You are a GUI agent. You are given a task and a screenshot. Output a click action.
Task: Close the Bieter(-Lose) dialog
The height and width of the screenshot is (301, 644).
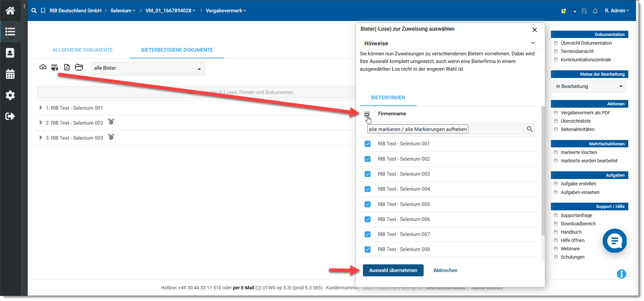pyautogui.click(x=534, y=30)
